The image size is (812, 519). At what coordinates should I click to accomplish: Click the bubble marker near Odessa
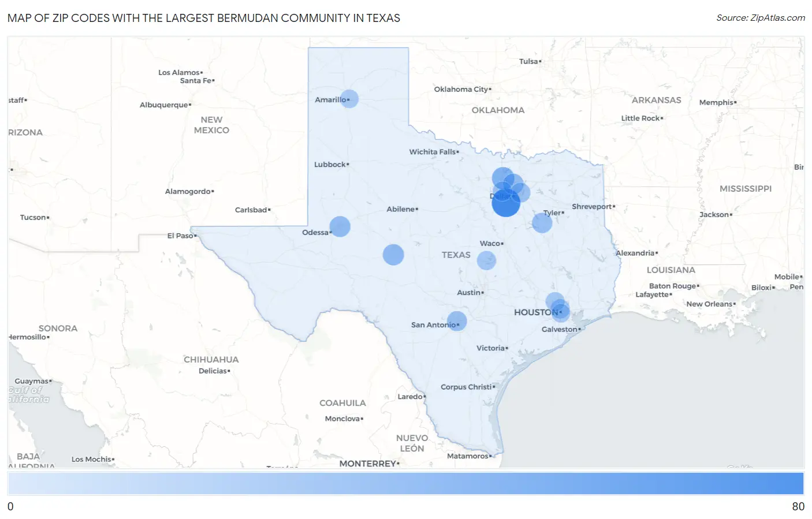click(x=340, y=226)
